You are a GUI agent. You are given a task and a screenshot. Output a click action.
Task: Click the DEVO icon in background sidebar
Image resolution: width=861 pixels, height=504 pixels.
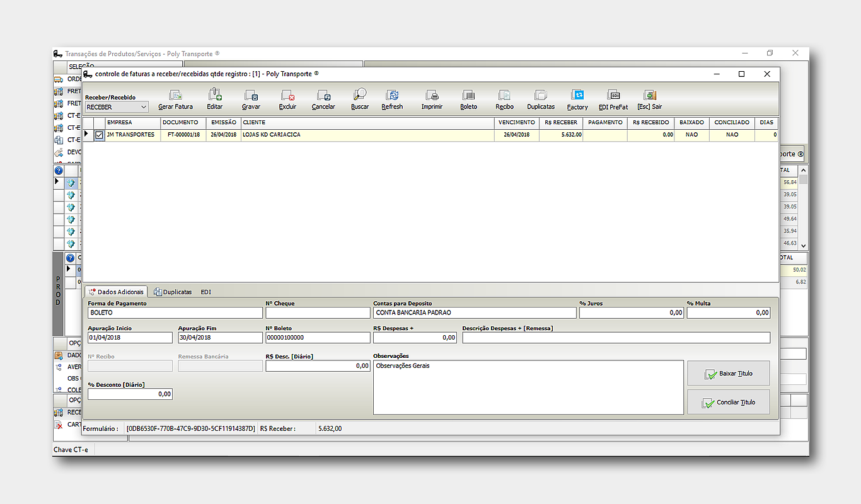(x=59, y=152)
